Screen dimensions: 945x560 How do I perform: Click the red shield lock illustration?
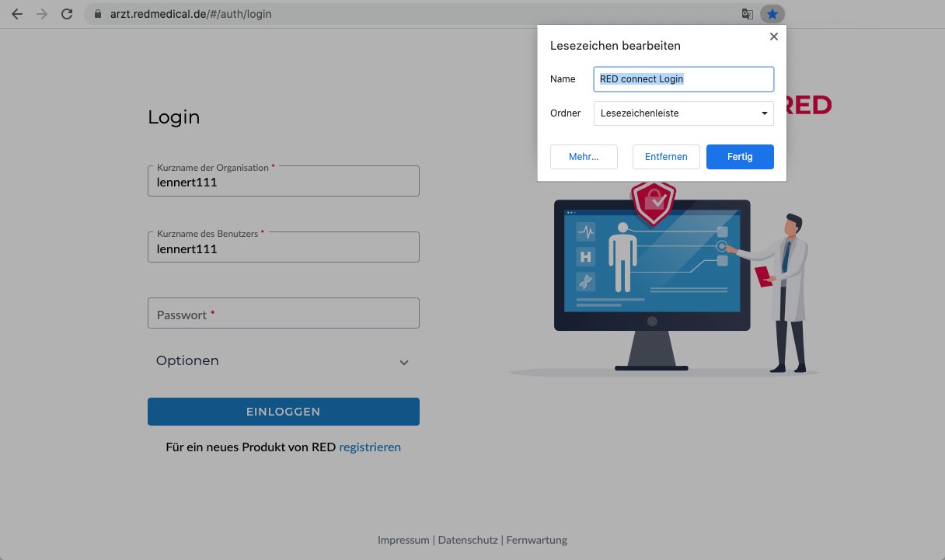(653, 202)
